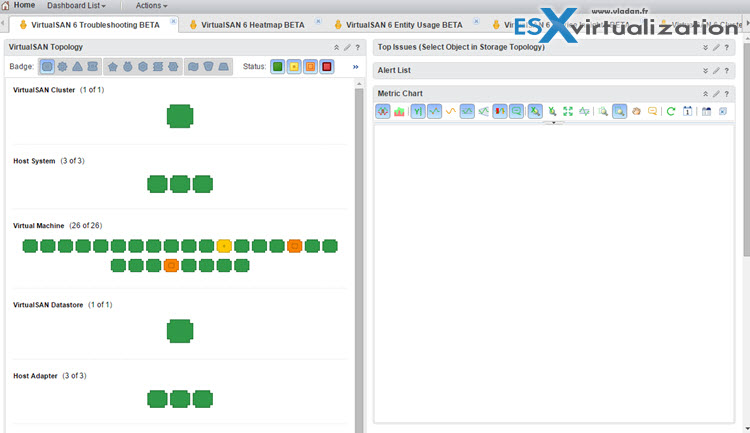The height and width of the screenshot is (433, 750).
Task: Click the orange wave anomalies icon
Action: coord(451,111)
